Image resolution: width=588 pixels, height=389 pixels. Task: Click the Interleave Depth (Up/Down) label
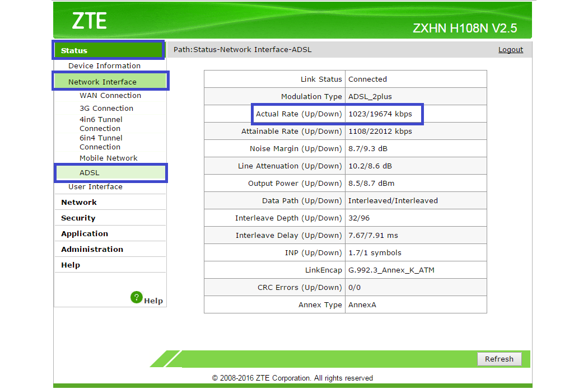(x=289, y=218)
